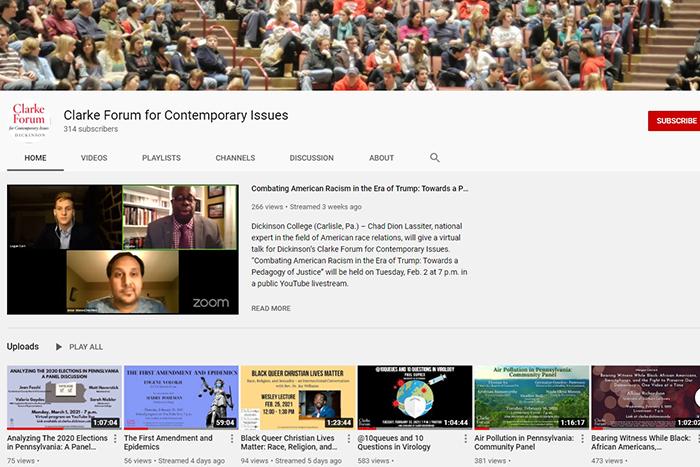Click the Play All text link
Image resolution: width=700 pixels, height=467 pixels.
(86, 347)
